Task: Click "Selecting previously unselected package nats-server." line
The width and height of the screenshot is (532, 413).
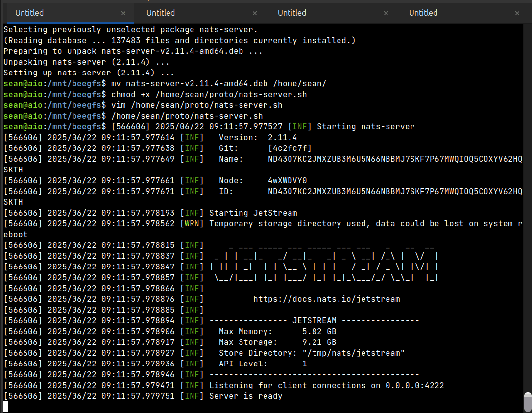Action: (131, 30)
